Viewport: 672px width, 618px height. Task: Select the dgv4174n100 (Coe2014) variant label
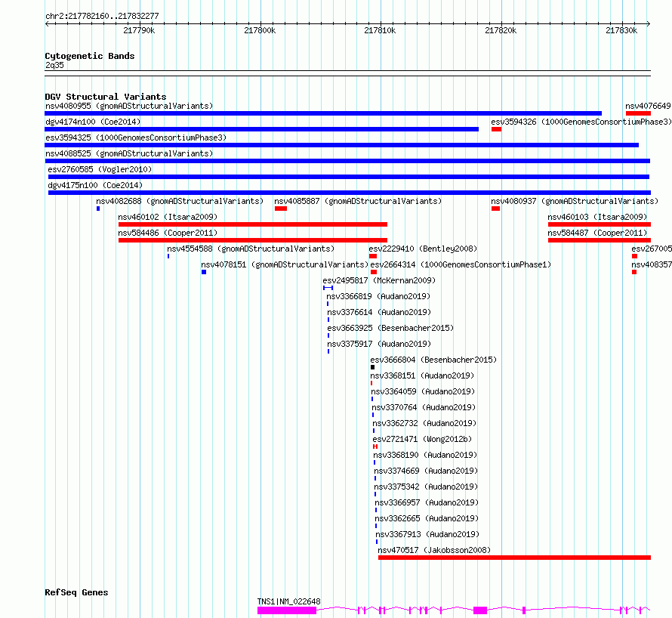[x=93, y=122]
